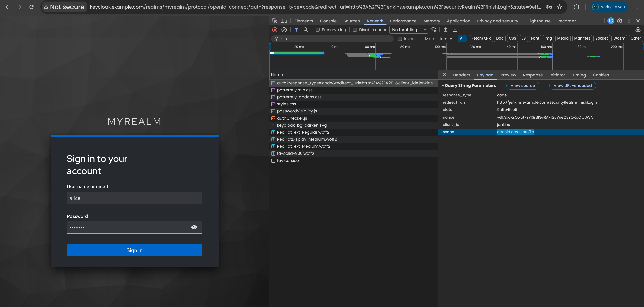Click the View URL-encoded button
Screen dimensions: 644x307
tap(572, 86)
